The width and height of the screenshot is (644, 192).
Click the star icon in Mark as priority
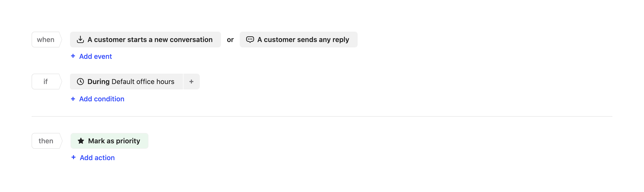pyautogui.click(x=81, y=141)
